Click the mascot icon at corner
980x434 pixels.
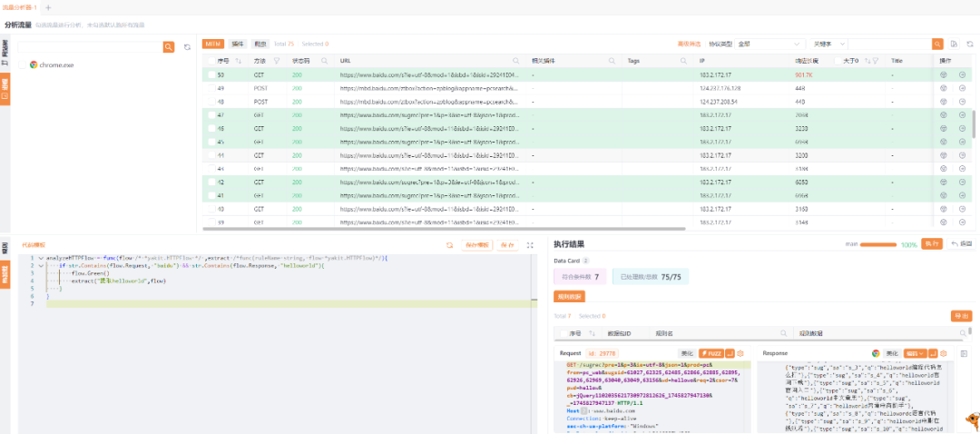[x=971, y=420]
